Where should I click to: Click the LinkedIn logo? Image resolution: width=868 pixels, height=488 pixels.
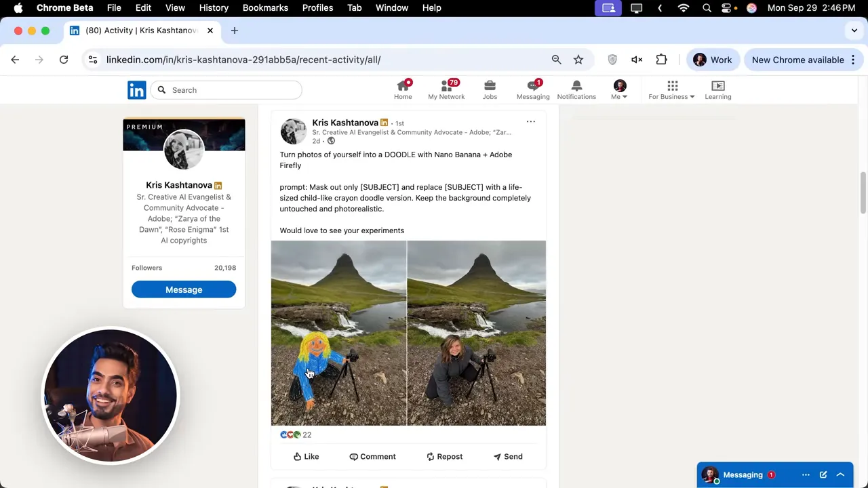pos(136,90)
